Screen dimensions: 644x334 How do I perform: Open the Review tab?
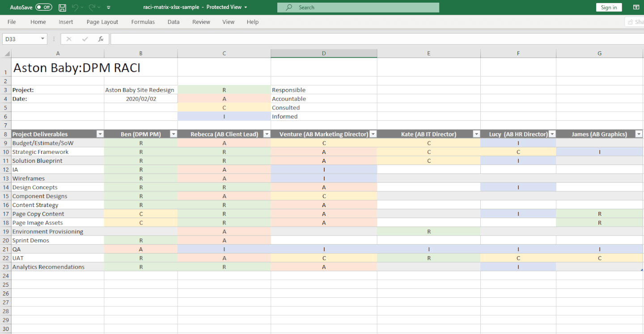click(201, 22)
